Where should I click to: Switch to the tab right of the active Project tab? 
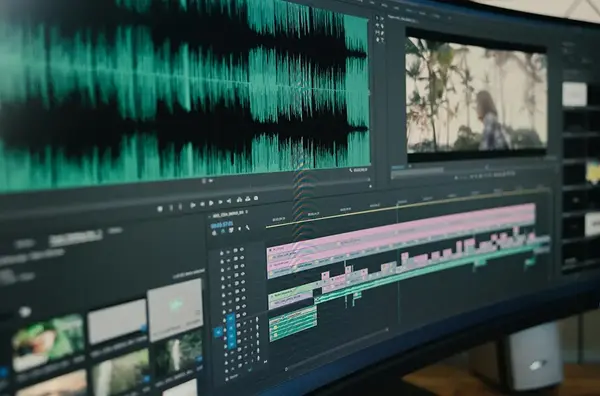pos(115,231)
